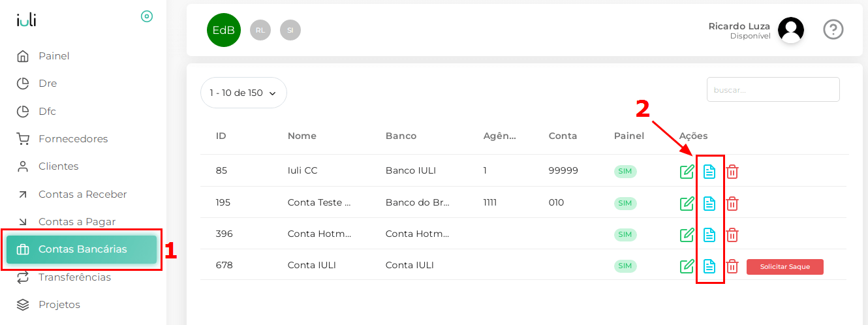Viewport: 868px width, 325px height.
Task: Open document icon for Iuli CC row
Action: point(709,172)
